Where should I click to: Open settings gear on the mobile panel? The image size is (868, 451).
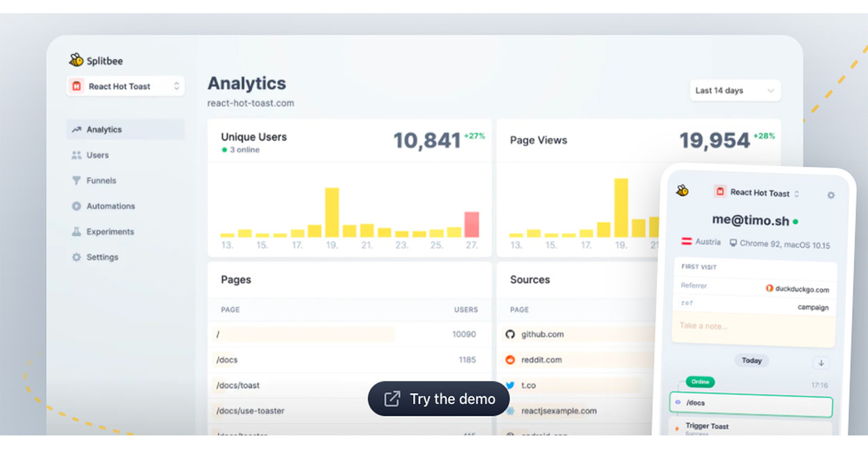pos(831,196)
